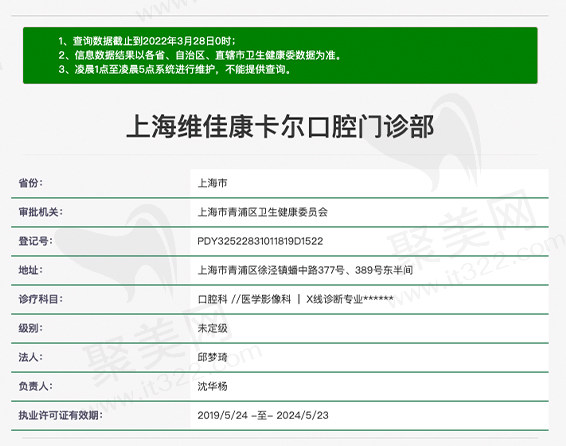The height and width of the screenshot is (446, 566).
Task: Select the 法人 label
Action: coord(31,357)
